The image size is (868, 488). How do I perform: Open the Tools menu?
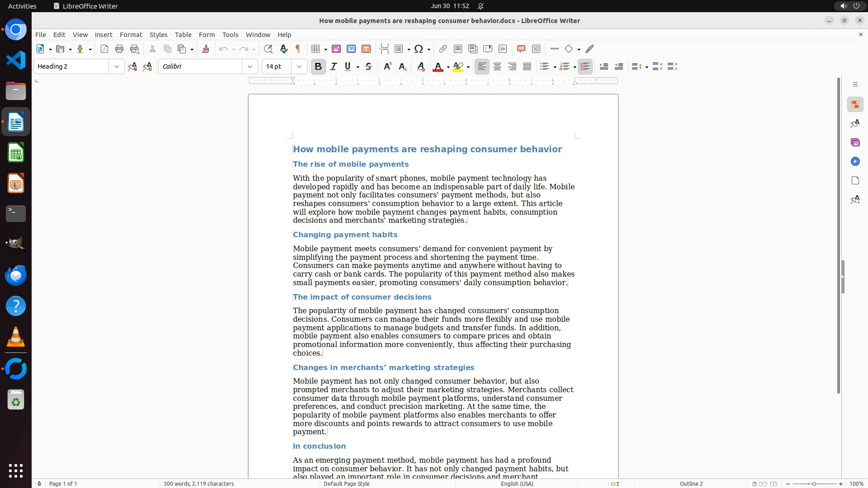click(230, 35)
